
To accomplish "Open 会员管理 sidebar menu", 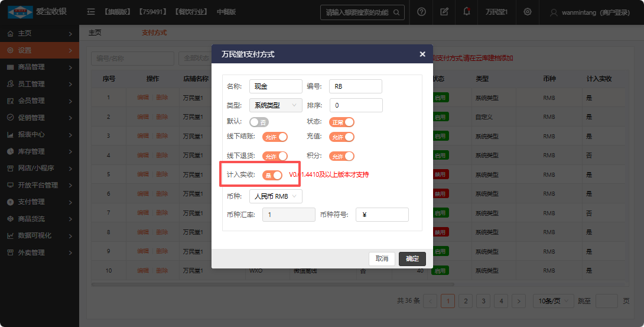I will (x=39, y=101).
